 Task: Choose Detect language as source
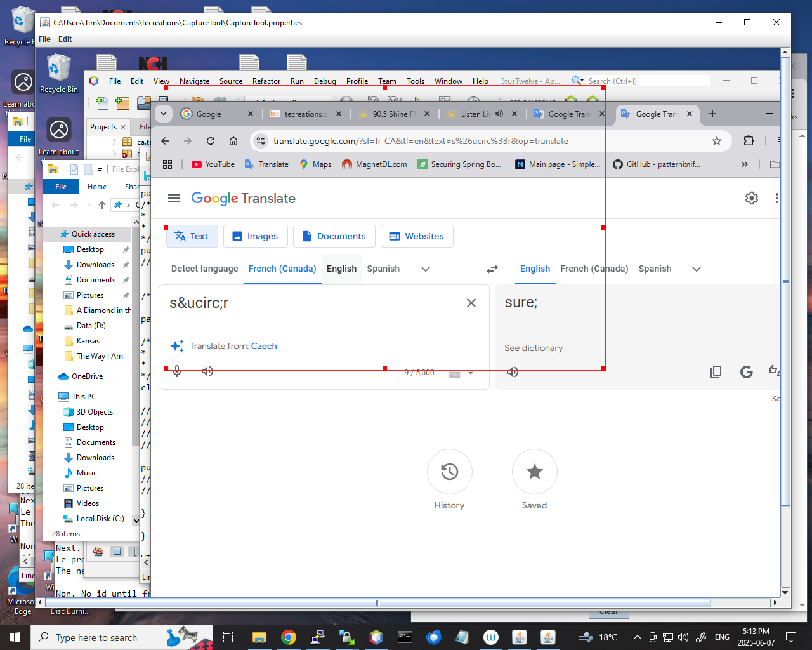click(x=205, y=269)
